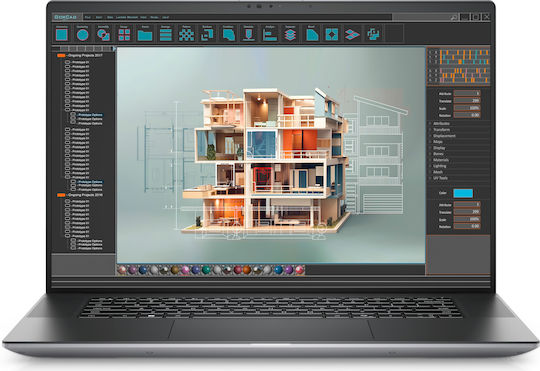Click the folder icon in the toolbar
This screenshot has width=540, height=371.
coord(145,35)
